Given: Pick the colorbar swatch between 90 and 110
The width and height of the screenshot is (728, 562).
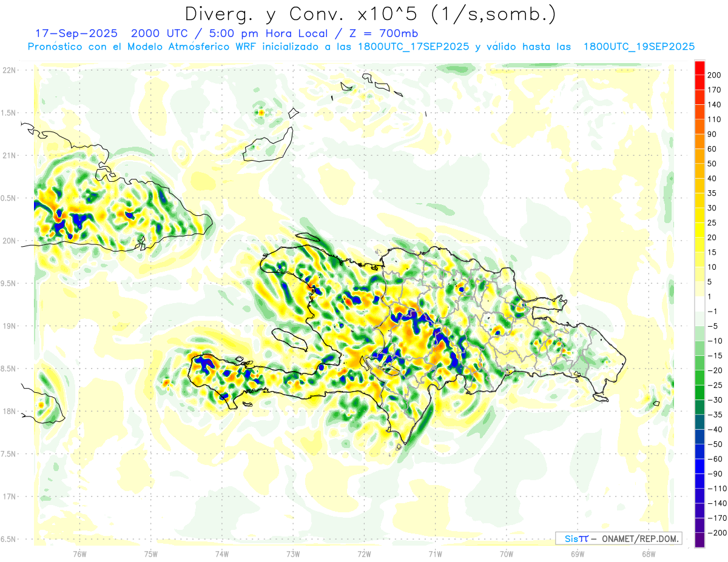Looking at the screenshot, I should pyautogui.click(x=699, y=127).
